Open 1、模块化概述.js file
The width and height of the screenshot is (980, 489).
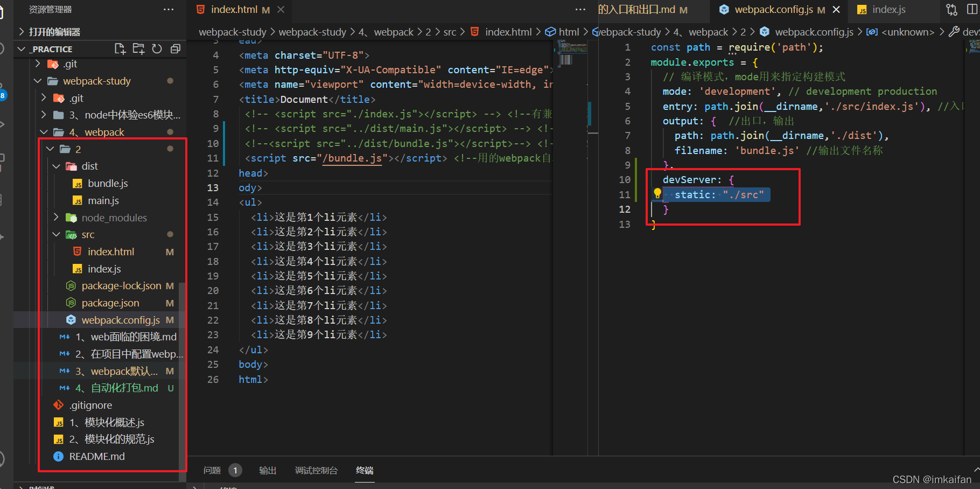pos(107,423)
